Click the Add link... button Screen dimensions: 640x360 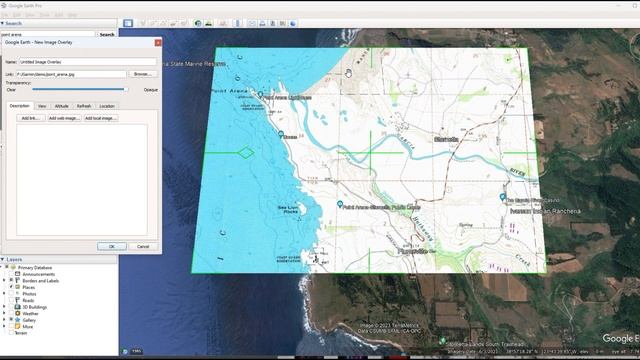pos(31,118)
